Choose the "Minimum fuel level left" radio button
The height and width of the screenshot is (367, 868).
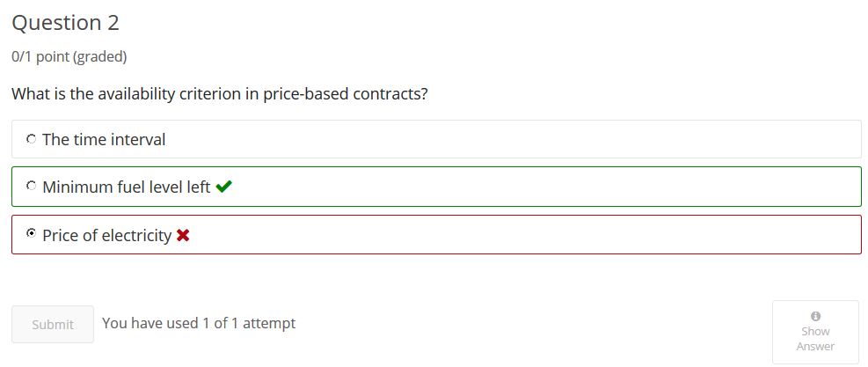coord(31,186)
